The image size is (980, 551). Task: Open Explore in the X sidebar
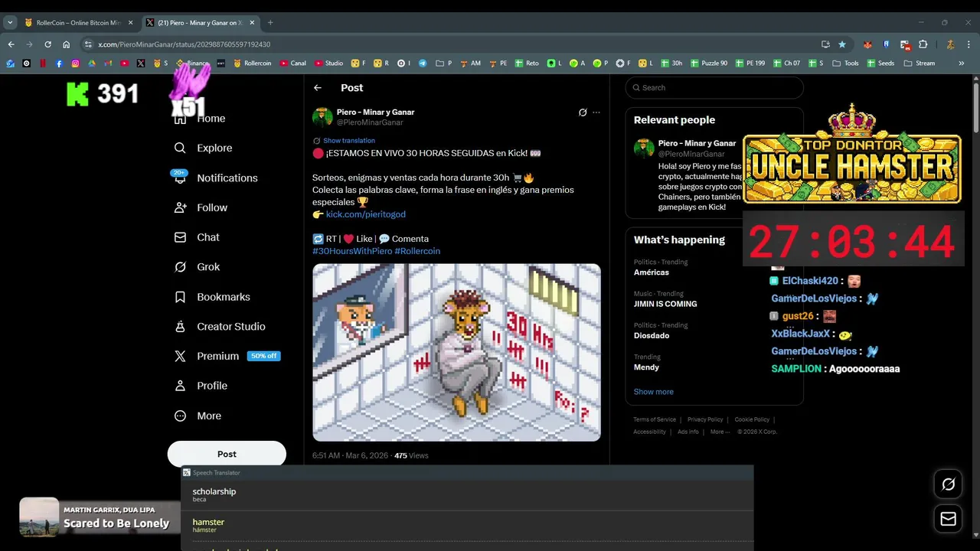(203, 148)
